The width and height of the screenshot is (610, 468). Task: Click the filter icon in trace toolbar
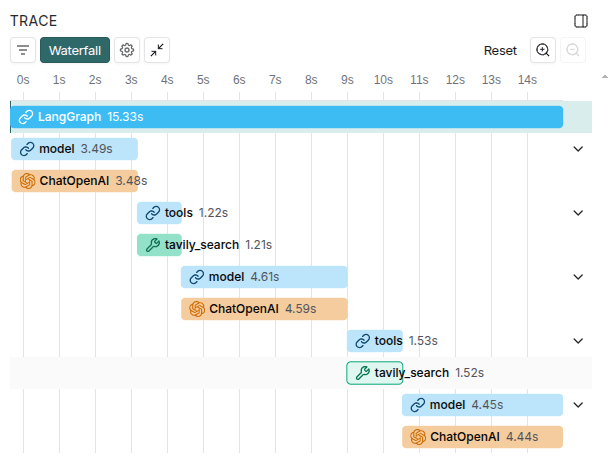[23, 50]
